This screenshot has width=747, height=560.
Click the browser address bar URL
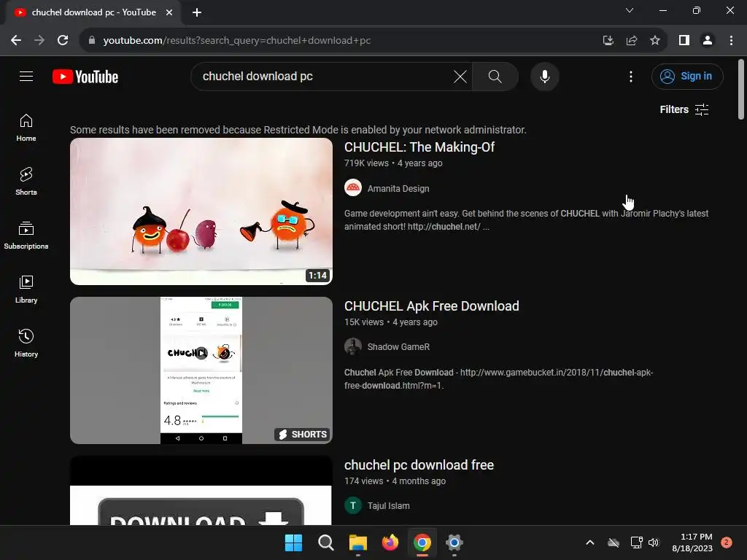(237, 41)
